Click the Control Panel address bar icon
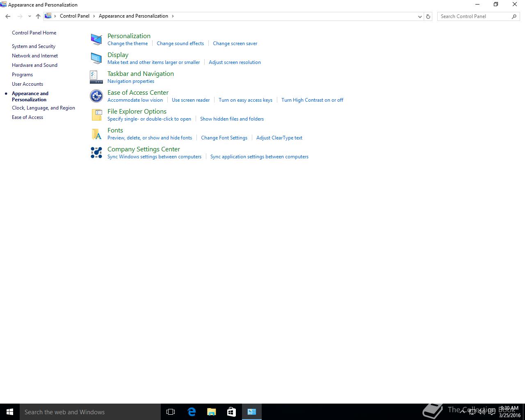This screenshot has width=525, height=420. (48, 16)
